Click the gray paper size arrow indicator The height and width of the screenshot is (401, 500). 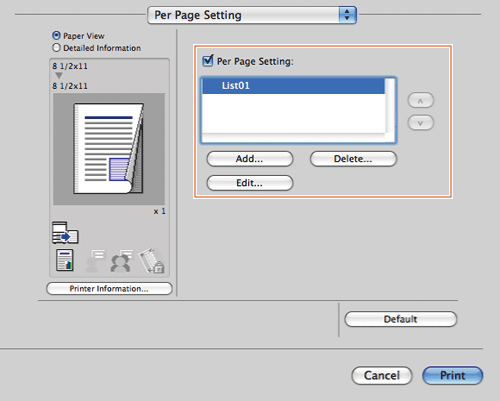click(59, 76)
